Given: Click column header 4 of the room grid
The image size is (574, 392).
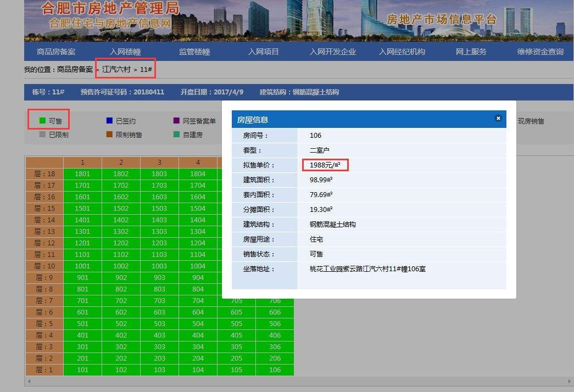Looking at the screenshot, I should click(198, 162).
